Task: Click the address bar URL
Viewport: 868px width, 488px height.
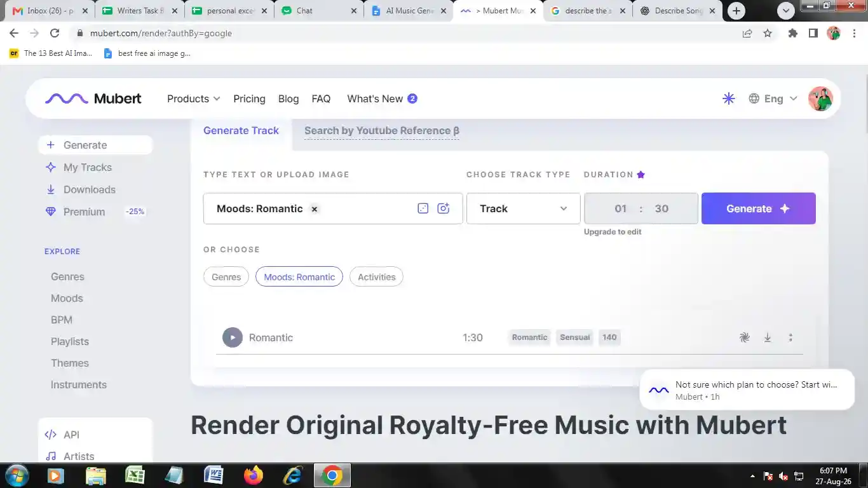Action: pos(161,33)
